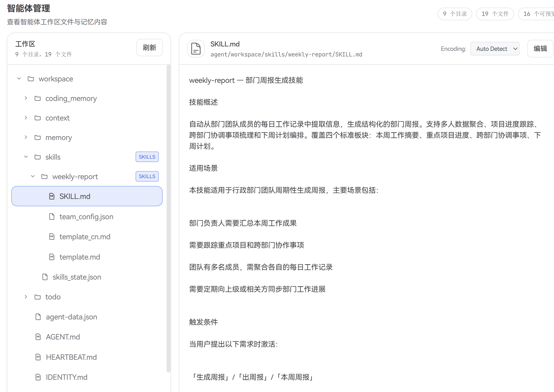Click the SKILLS badge on weekly-report folder
The image size is (554, 392).
147,176
